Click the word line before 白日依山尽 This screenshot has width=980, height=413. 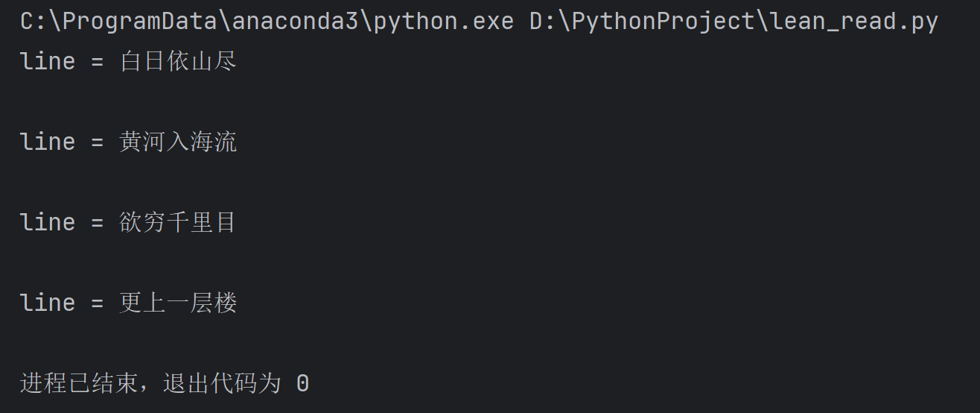click(x=48, y=61)
